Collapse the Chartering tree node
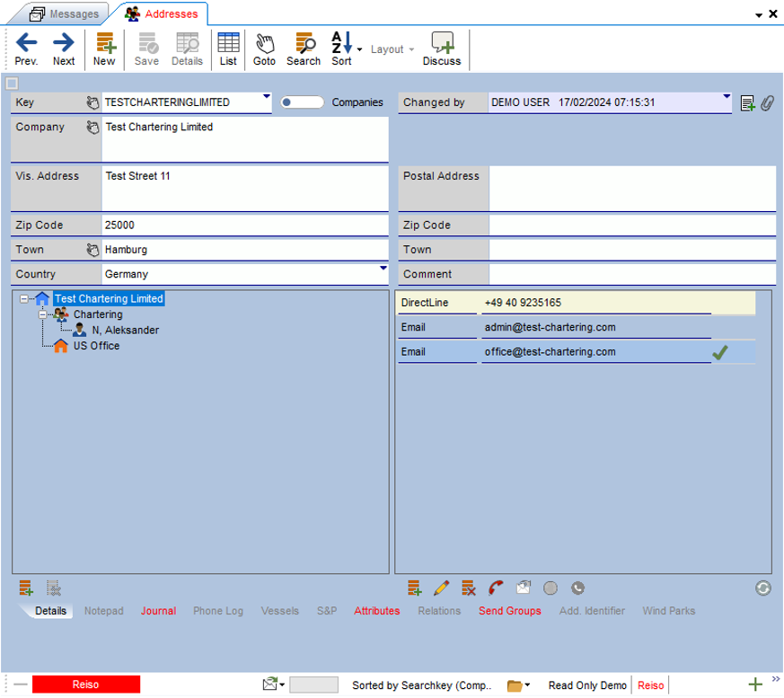The height and width of the screenshot is (698, 784). coord(42,314)
